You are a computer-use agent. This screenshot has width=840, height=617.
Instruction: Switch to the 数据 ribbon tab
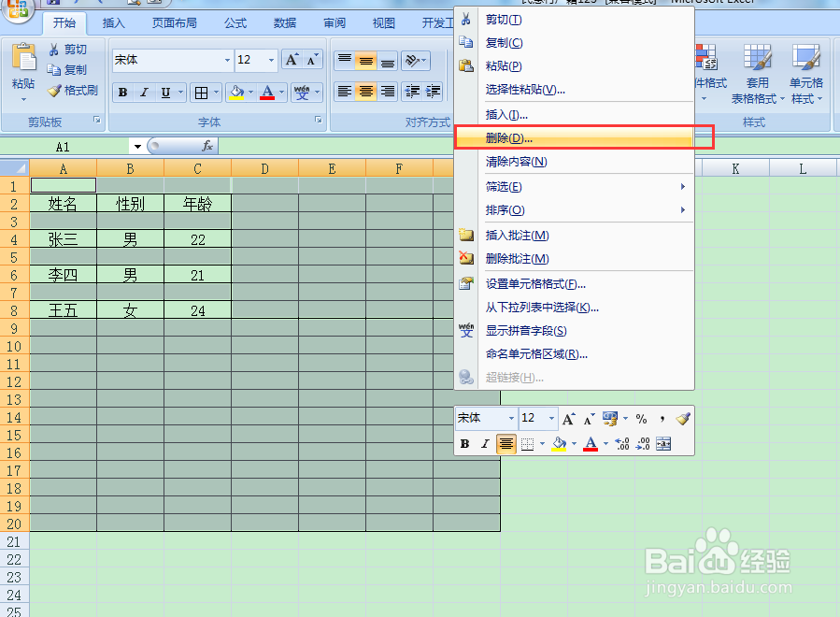(284, 23)
